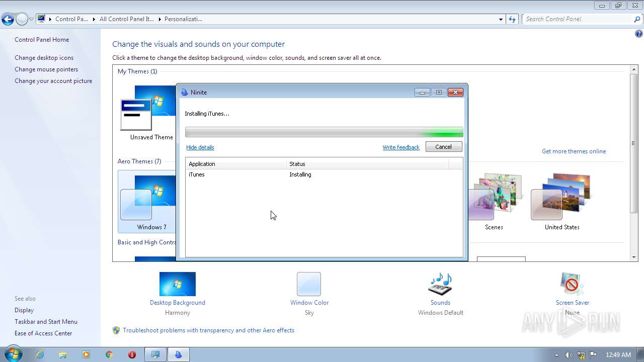Click the Personalization breadcrumb
The image size is (644, 362).
click(183, 19)
